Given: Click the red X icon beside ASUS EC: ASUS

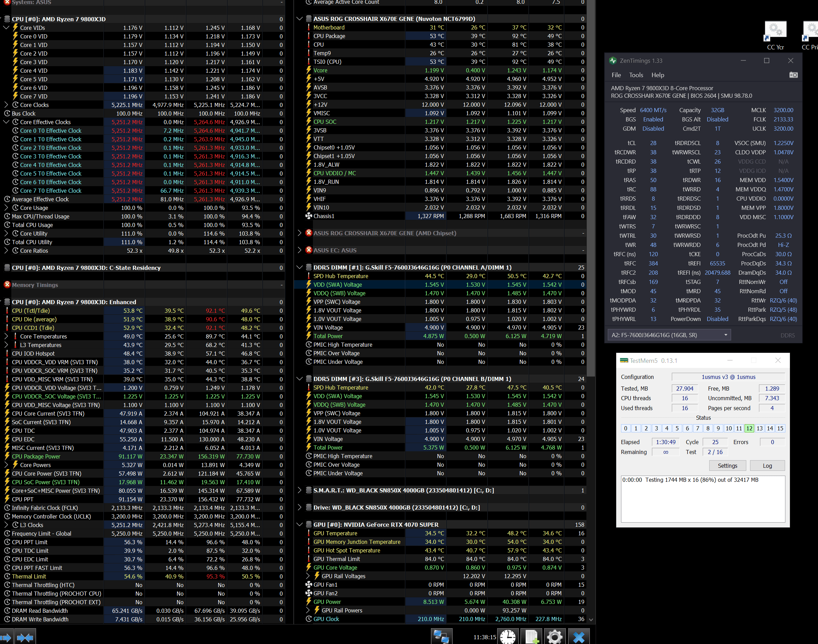Looking at the screenshot, I should [x=308, y=250].
